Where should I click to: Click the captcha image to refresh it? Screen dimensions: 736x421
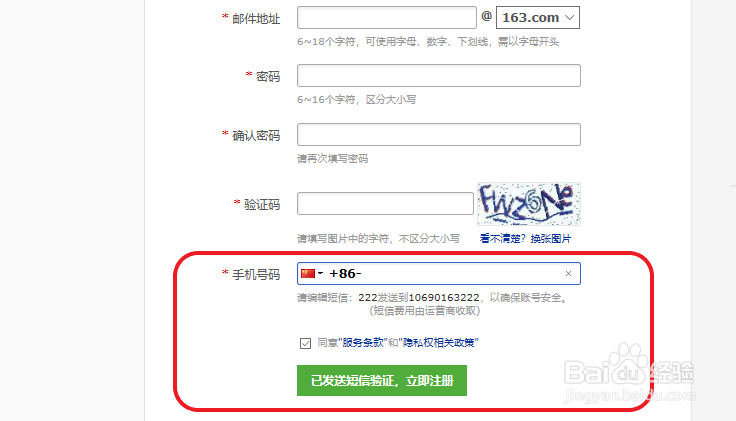pos(529,204)
